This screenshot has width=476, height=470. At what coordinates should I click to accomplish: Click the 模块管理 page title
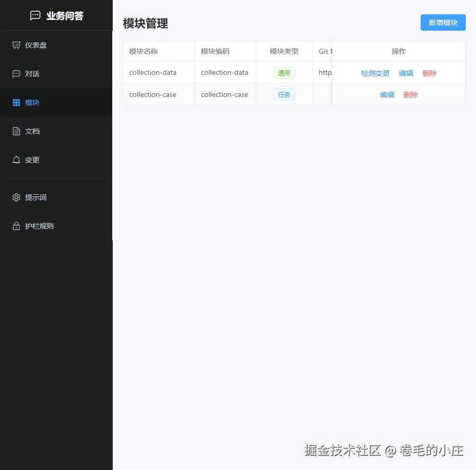pyautogui.click(x=146, y=24)
